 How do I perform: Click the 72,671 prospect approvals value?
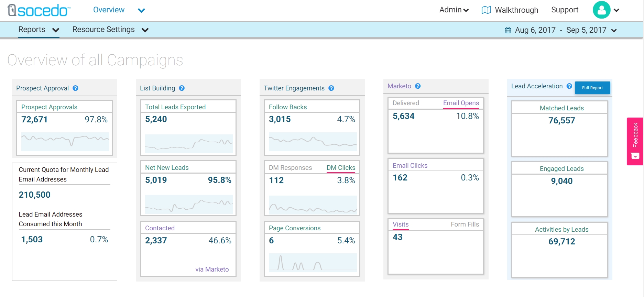tap(34, 120)
